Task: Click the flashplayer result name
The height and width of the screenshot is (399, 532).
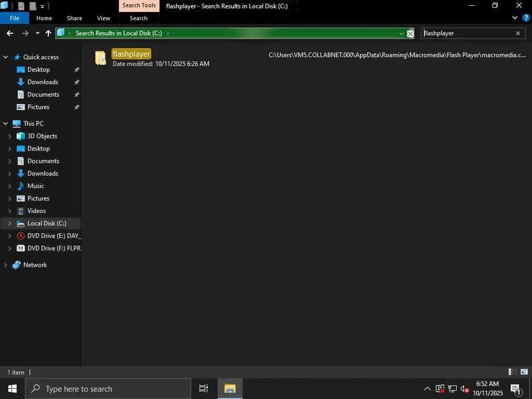Action: [131, 54]
